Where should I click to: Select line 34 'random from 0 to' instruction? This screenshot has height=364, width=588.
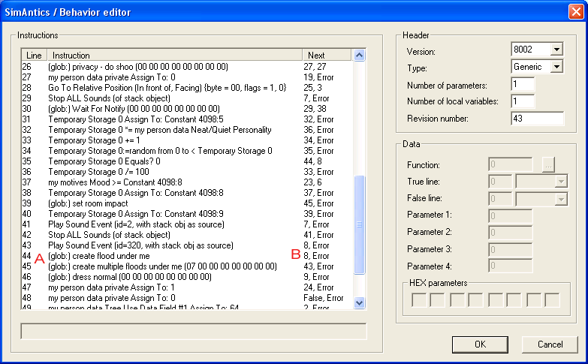[187, 151]
